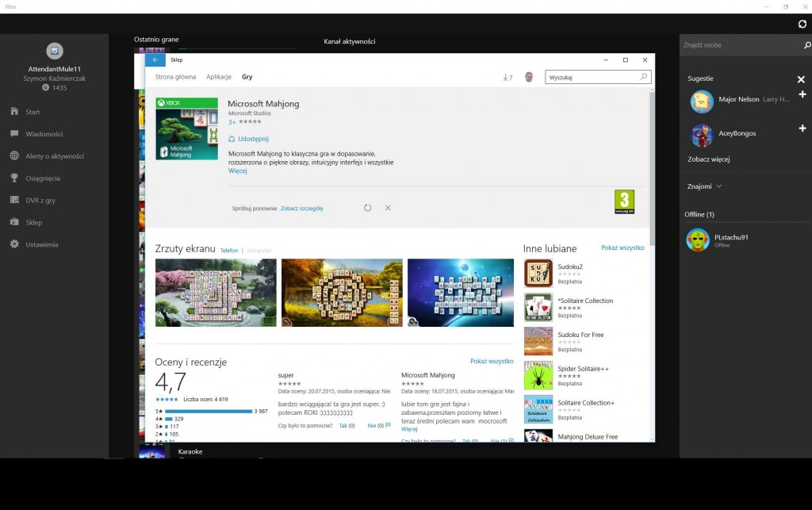Click AceyBongos avatar
This screenshot has height=510, width=812.
click(x=702, y=135)
